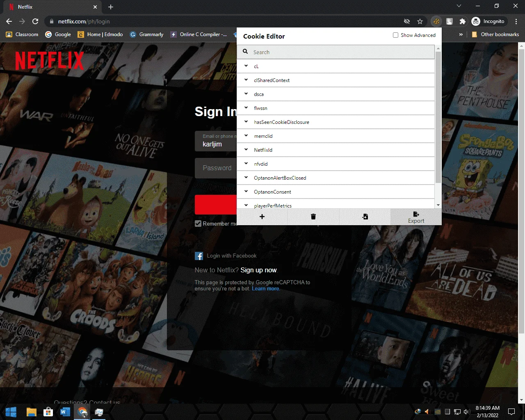The image size is (525, 420).
Task: Toggle the Remember me checkbox
Action: (x=198, y=224)
